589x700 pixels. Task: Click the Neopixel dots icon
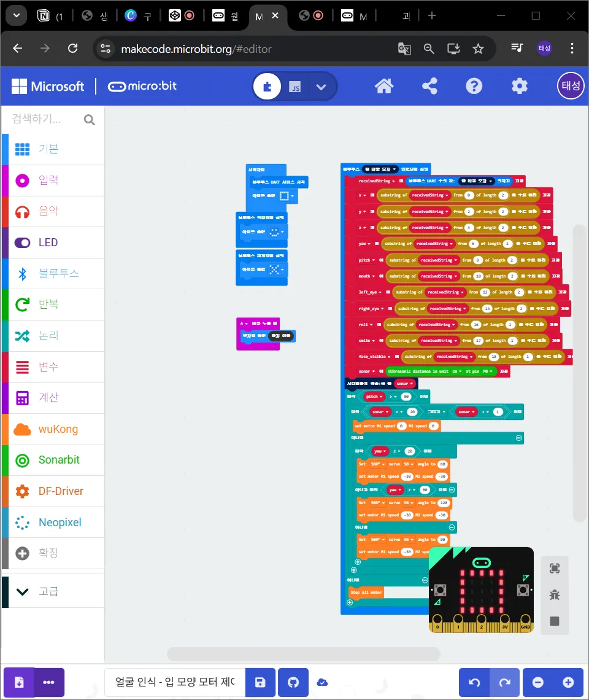[x=22, y=523]
